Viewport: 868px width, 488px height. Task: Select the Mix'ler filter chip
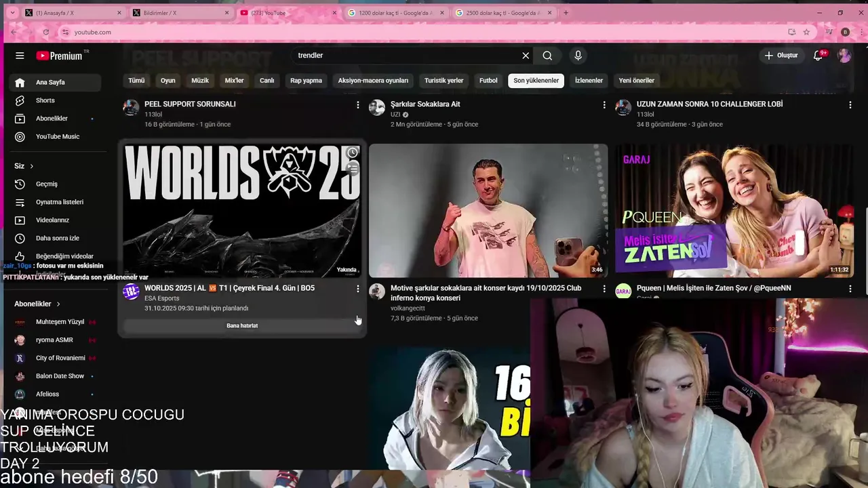234,81
